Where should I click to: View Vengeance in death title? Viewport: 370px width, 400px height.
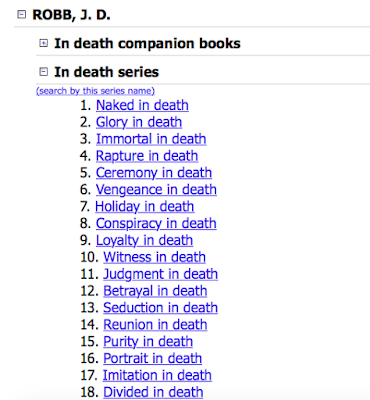pyautogui.click(x=156, y=189)
